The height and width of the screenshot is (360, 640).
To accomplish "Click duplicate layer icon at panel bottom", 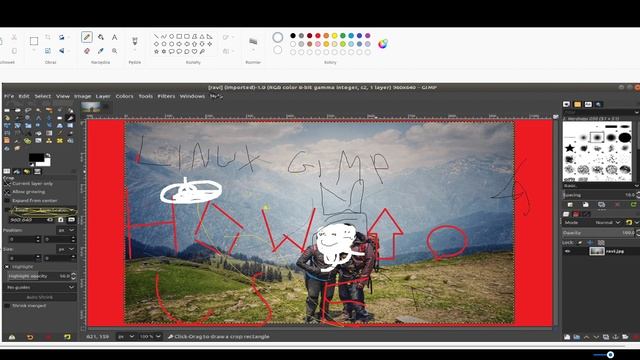I will [606, 337].
